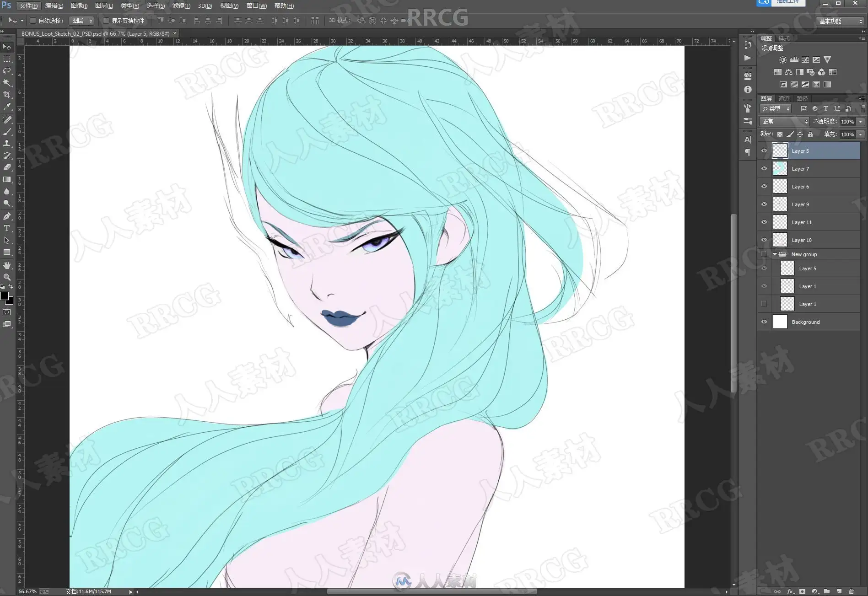This screenshot has width=868, height=596.
Task: Select the Eyedropper tool
Action: point(7,107)
